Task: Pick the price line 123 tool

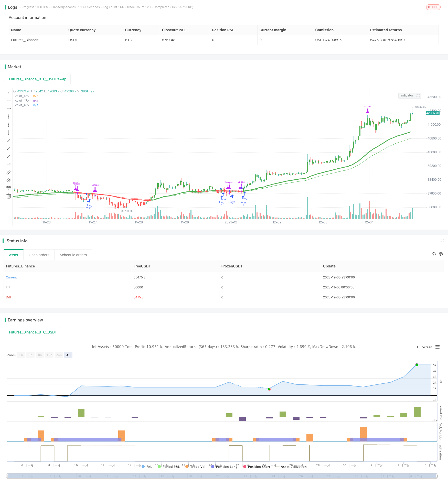Action: point(9,164)
